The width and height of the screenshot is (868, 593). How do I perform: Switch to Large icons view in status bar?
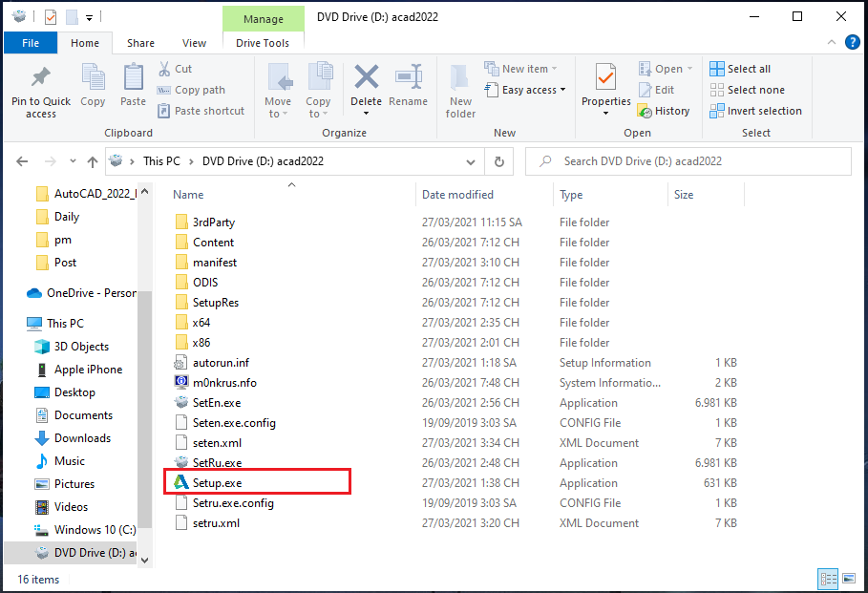[x=849, y=580]
